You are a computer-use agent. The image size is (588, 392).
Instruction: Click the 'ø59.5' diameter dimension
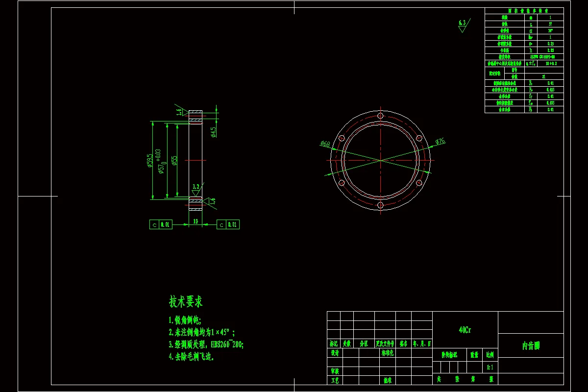click(x=149, y=160)
